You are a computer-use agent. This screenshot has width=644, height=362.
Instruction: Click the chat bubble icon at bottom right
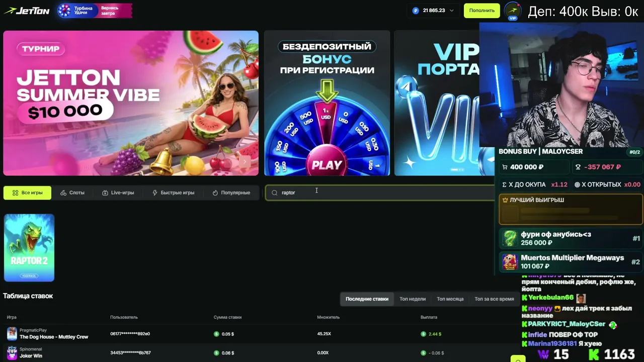[x=517, y=359]
